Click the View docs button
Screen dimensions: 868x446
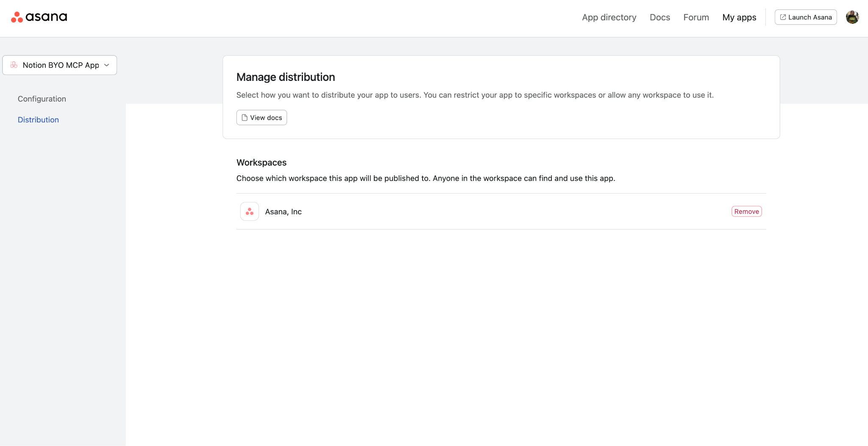point(262,118)
